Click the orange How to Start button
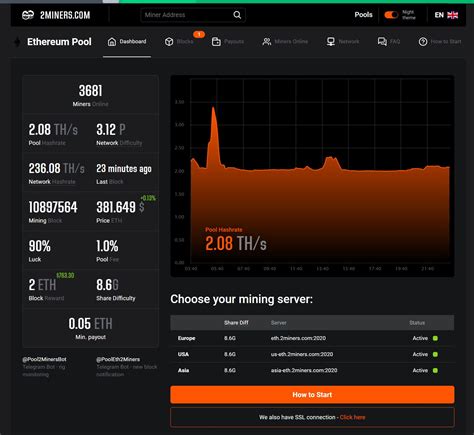This screenshot has width=474, height=435. tap(312, 395)
